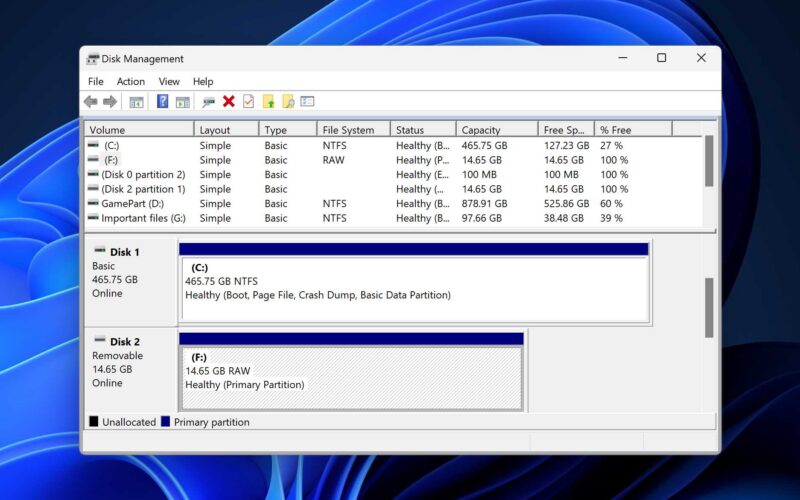Viewport: 800px width, 500px height.
Task: Click the Unallocated legend label
Action: point(129,422)
